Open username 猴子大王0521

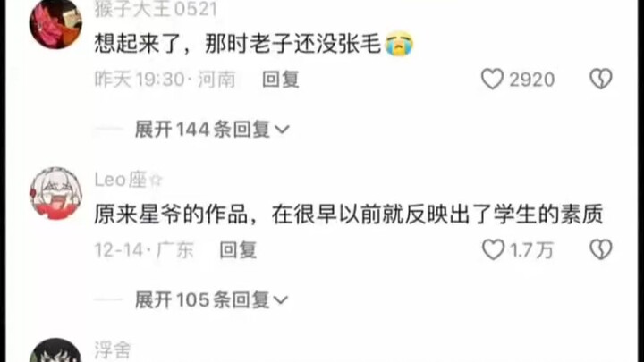pos(156,9)
